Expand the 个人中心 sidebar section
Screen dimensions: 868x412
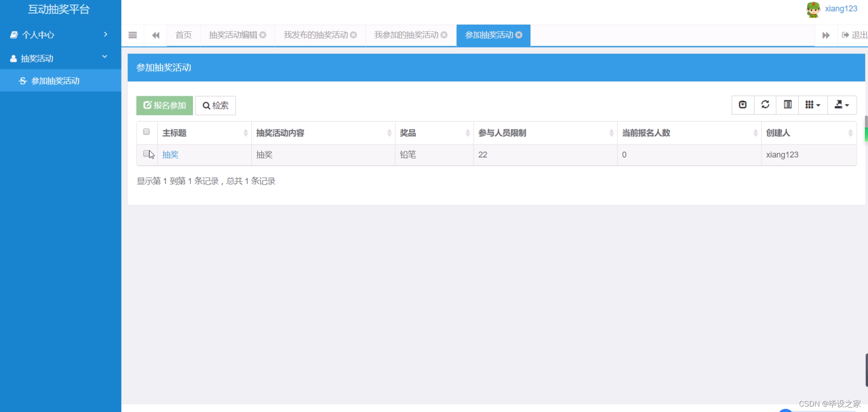[39, 35]
